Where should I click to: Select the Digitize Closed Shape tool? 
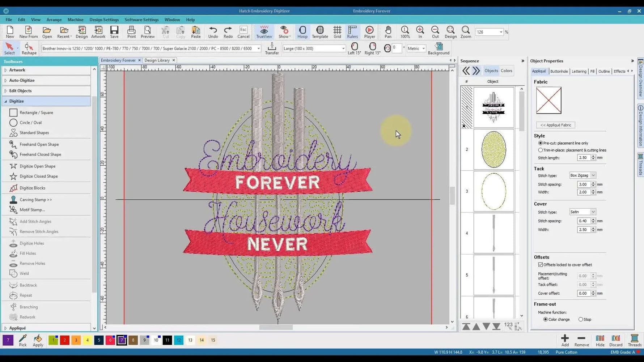(38, 176)
